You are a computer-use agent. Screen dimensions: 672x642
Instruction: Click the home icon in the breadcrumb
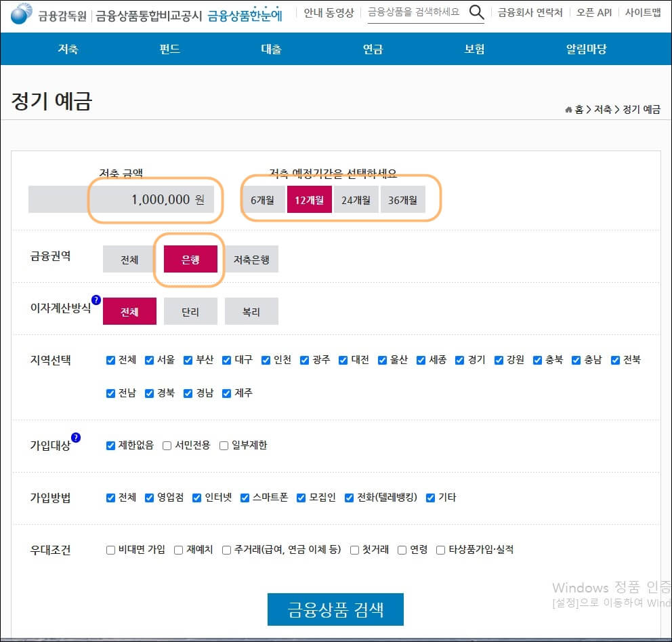(x=568, y=108)
